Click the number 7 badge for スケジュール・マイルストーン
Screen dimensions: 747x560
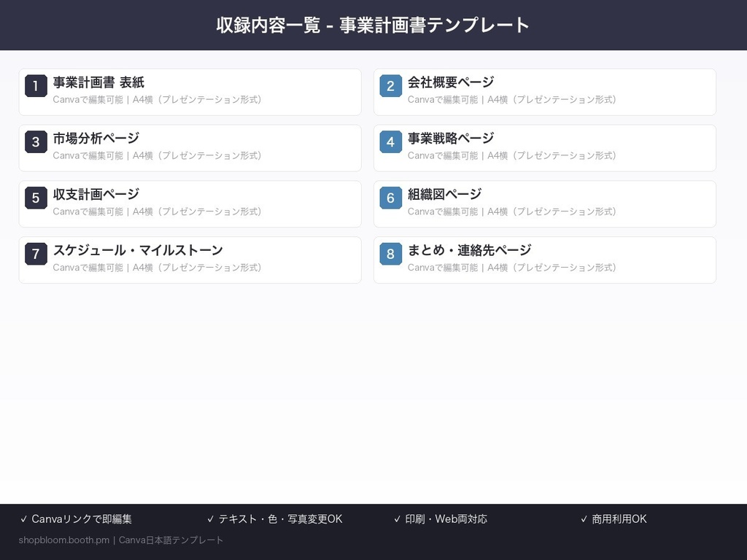coord(36,254)
